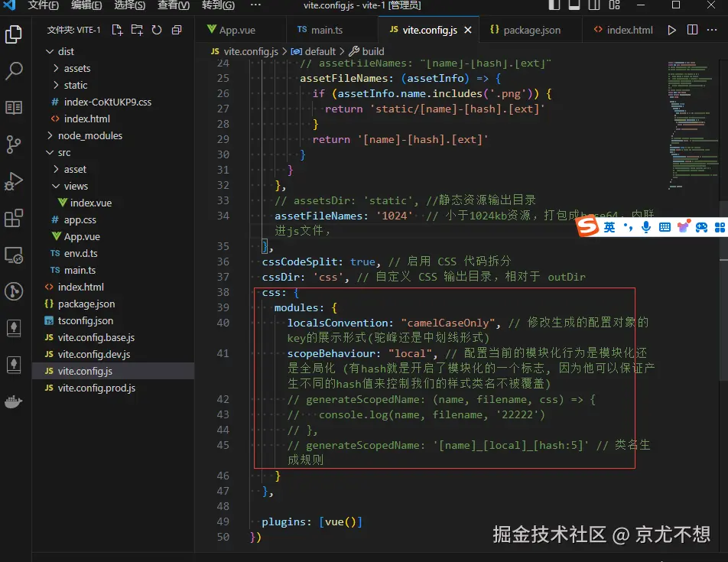Open the Extensions view
The image size is (728, 562).
13,218
